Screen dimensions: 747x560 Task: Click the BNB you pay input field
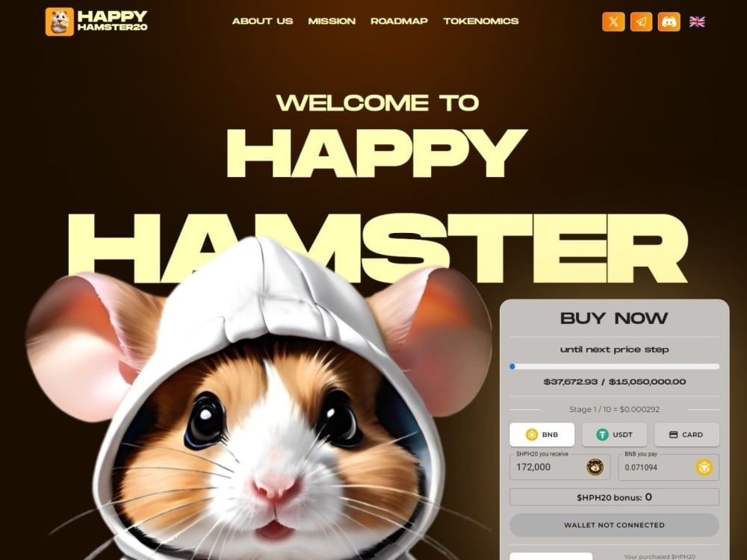tap(669, 467)
